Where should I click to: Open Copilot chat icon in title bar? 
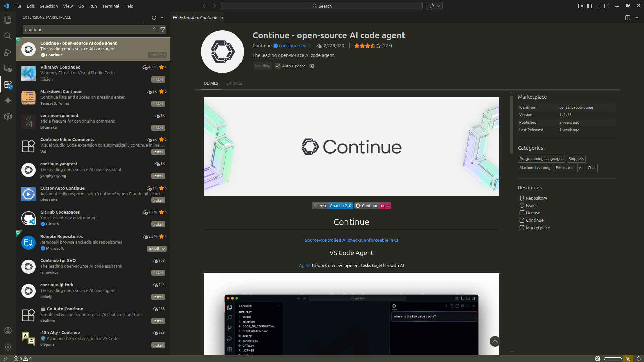431,6
